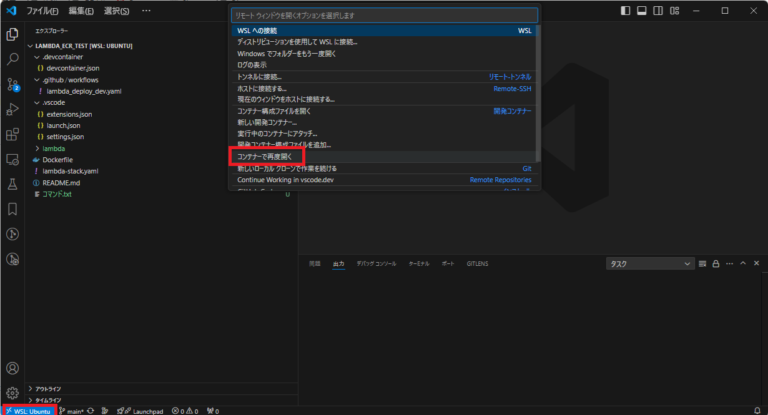Screen dimensions: 768x415
Task: Maximize the panel with the up chevron
Action: [x=743, y=264]
